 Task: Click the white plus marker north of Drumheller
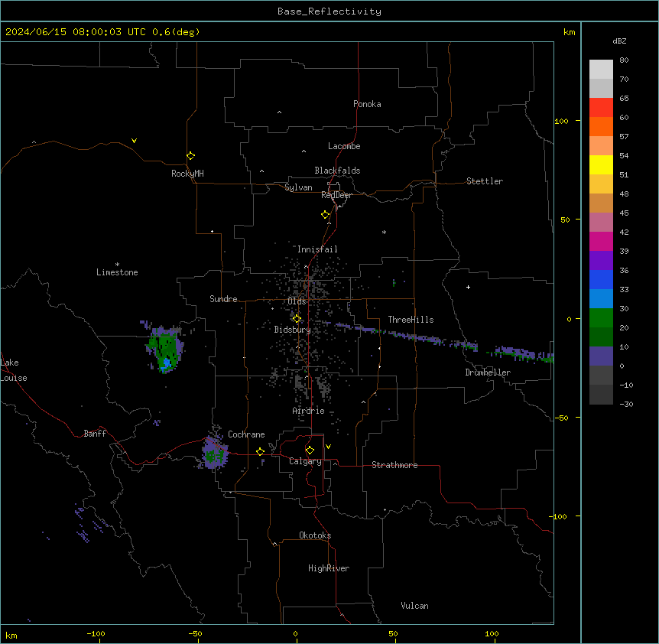[x=468, y=287]
